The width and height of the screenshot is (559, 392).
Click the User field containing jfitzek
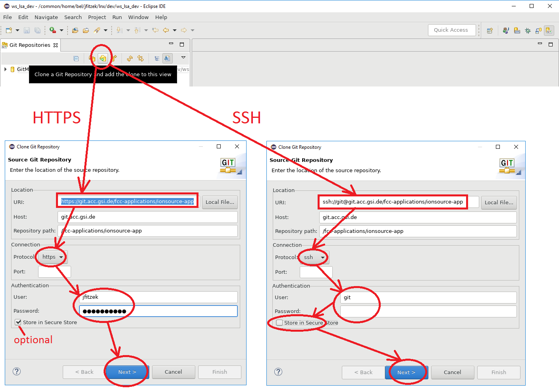pos(158,297)
